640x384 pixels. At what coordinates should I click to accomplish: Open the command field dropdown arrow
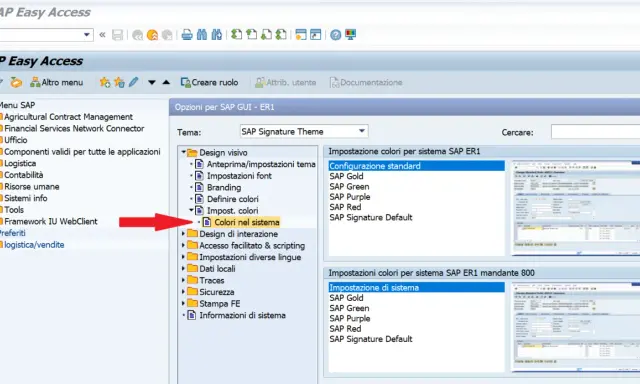(x=87, y=35)
